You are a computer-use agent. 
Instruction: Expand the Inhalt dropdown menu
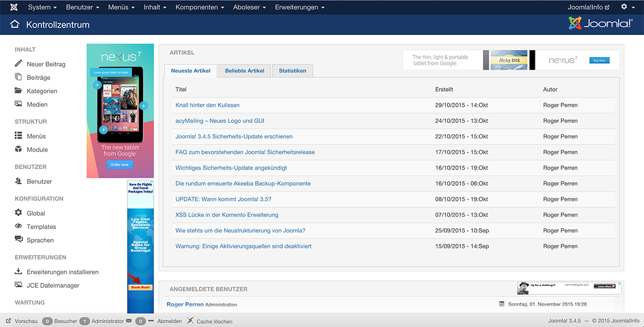click(155, 8)
